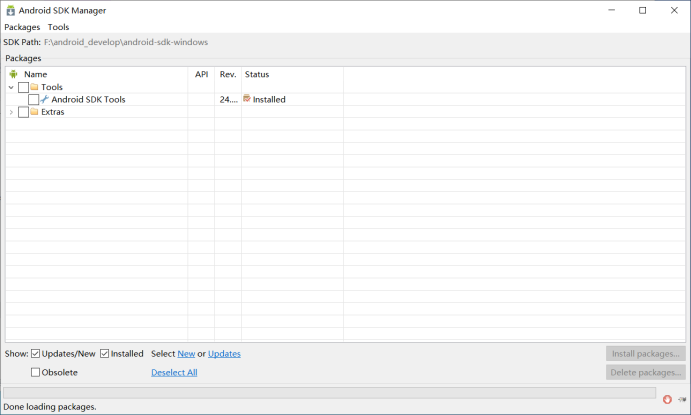Click the Name column header
691x415 pixels.
pos(35,74)
